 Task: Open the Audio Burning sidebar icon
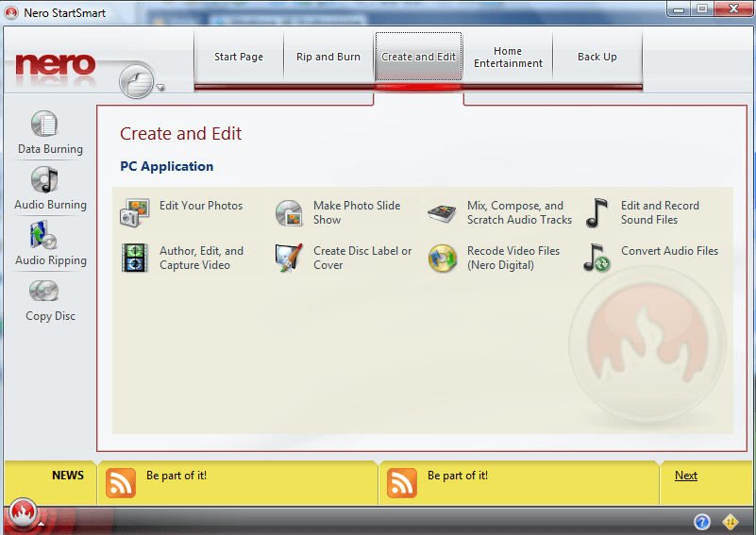tap(44, 179)
